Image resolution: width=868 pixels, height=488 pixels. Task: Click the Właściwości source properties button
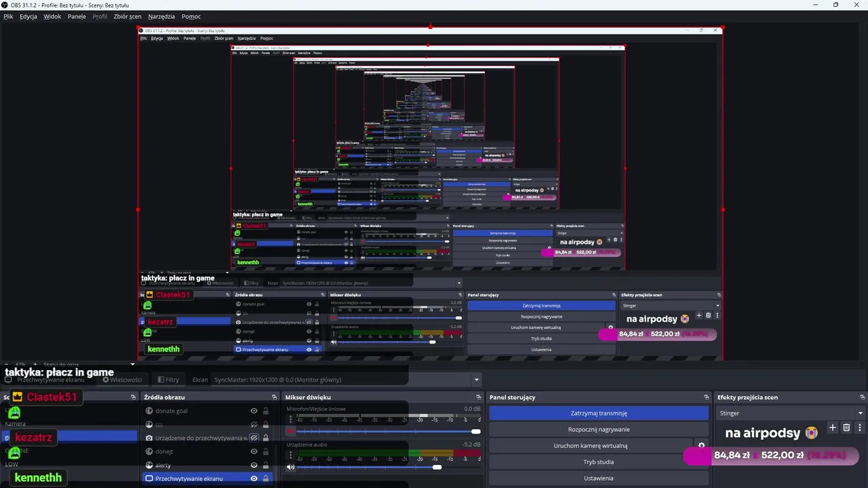tap(122, 380)
